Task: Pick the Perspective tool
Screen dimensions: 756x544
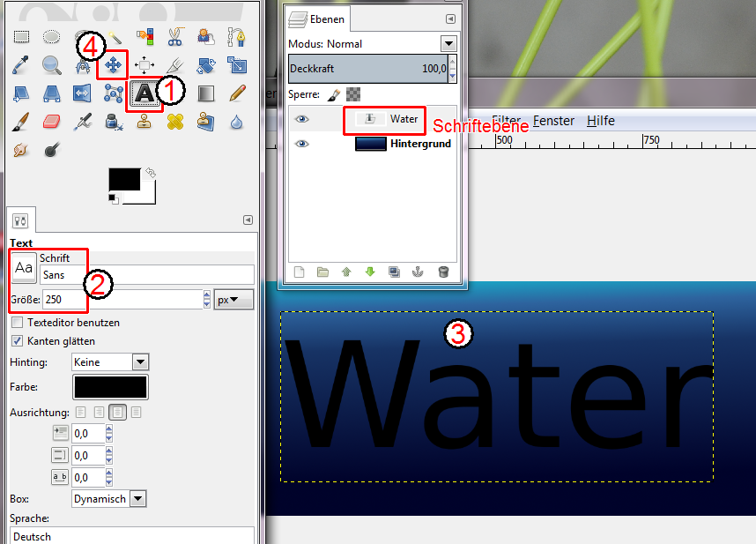Action: click(52, 93)
